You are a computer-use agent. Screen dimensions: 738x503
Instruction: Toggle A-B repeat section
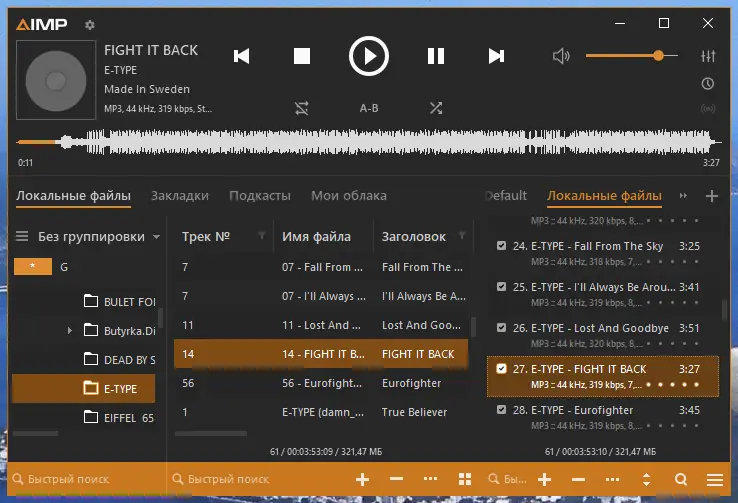click(x=369, y=108)
